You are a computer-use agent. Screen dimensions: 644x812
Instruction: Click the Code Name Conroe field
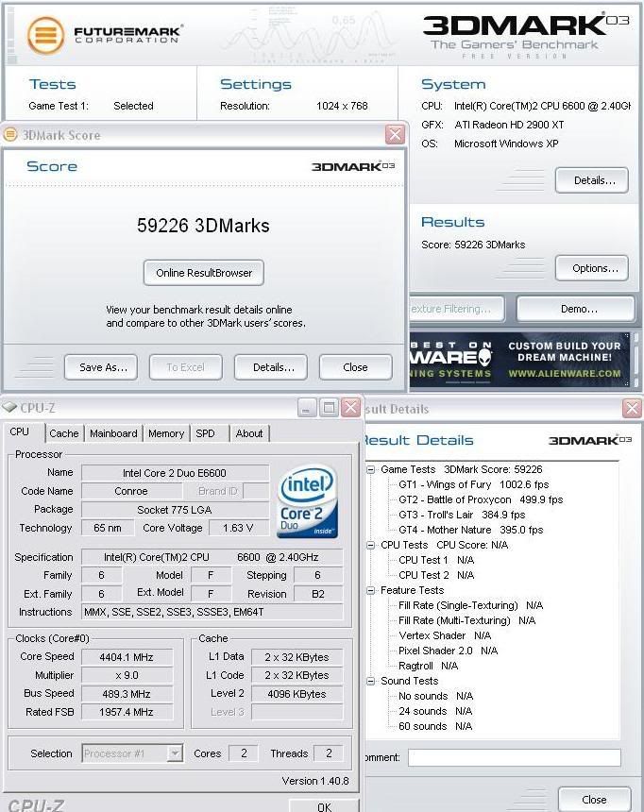tap(131, 491)
